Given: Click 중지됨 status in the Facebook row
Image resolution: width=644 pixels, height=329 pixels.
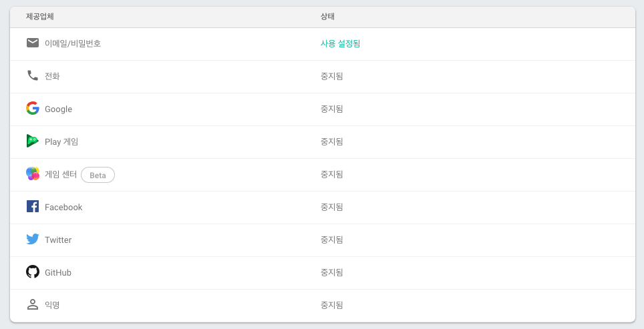Looking at the screenshot, I should (331, 207).
